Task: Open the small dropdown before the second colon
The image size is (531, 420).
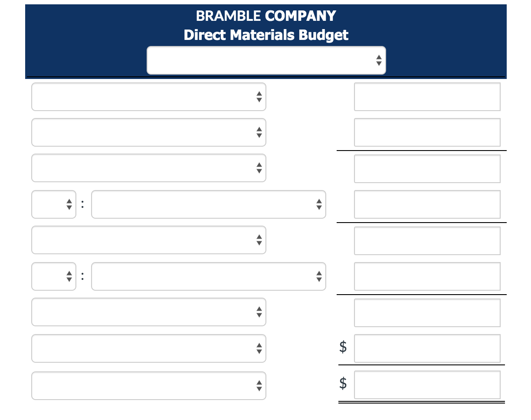Action: tap(53, 276)
